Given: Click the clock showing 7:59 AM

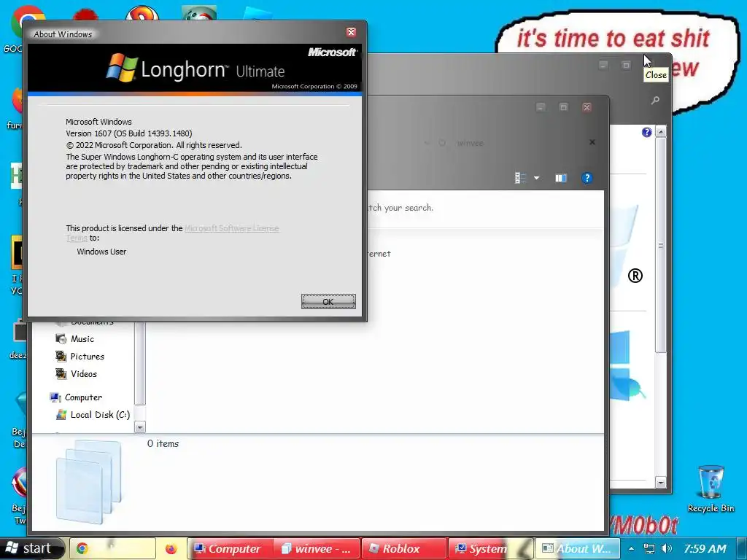Looking at the screenshot, I should [x=705, y=548].
